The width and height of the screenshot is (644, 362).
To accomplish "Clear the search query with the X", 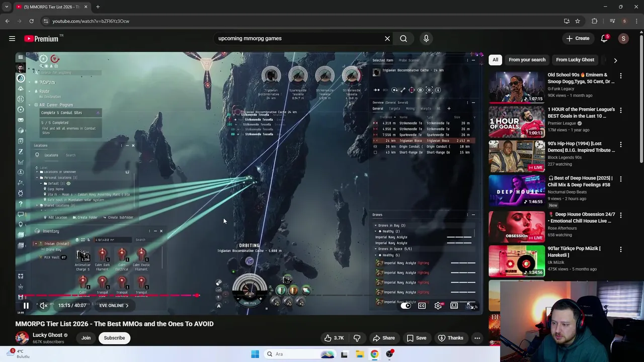I will coord(387,38).
